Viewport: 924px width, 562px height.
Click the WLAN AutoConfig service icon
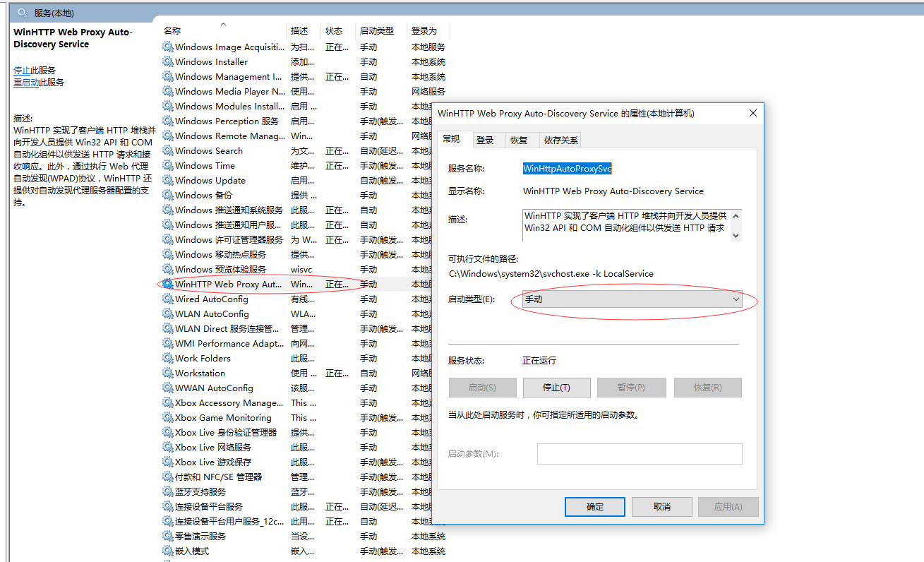(167, 313)
